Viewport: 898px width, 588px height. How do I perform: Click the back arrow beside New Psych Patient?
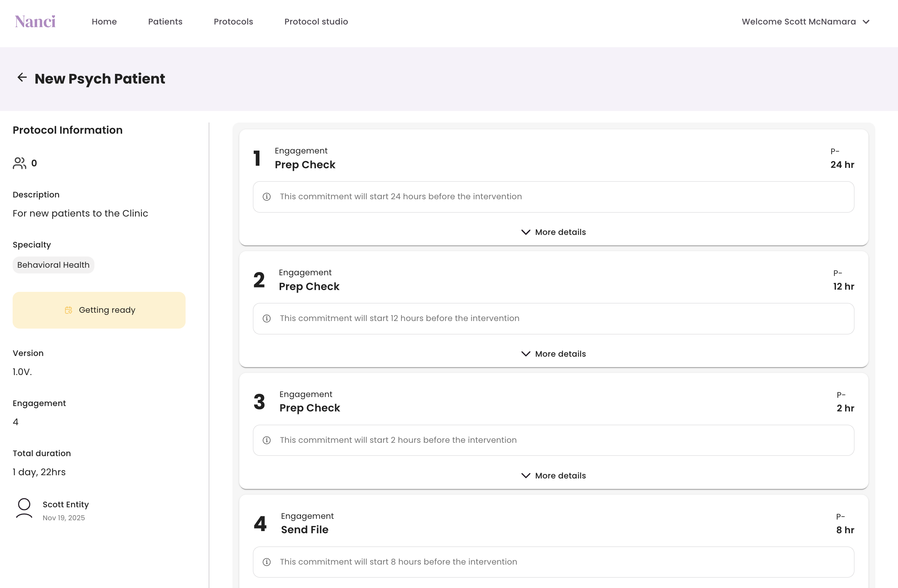tap(22, 78)
